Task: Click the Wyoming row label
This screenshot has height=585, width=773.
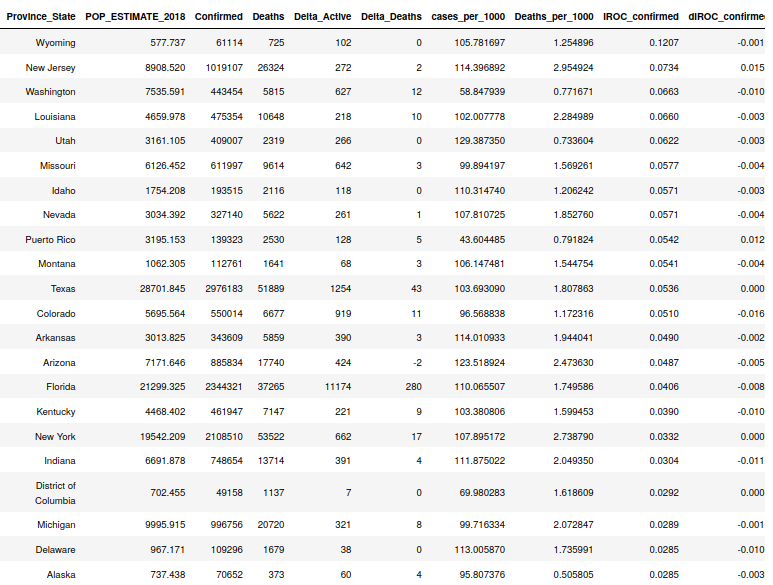Action: point(55,43)
